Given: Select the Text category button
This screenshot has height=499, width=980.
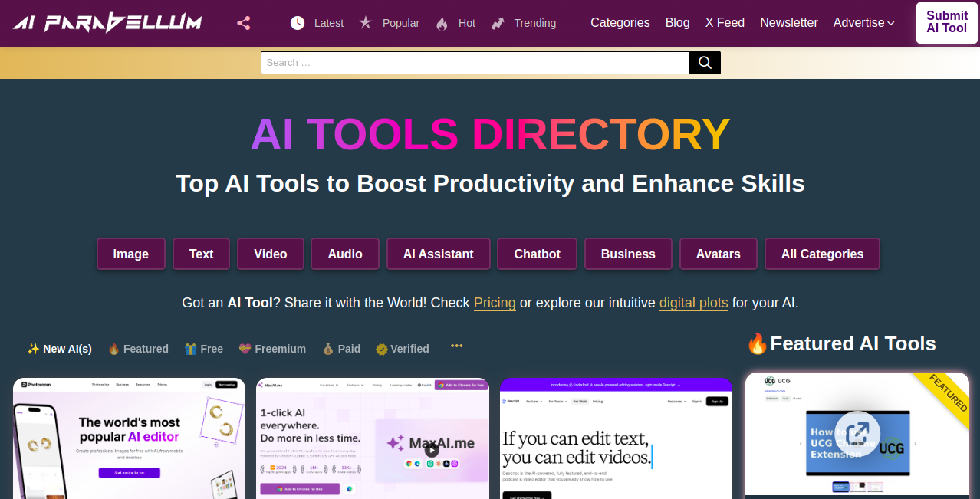Looking at the screenshot, I should click(x=202, y=254).
